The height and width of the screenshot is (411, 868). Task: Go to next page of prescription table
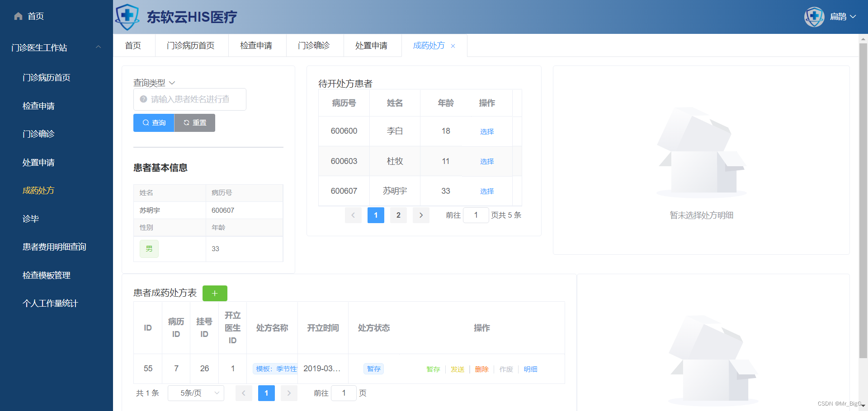[289, 393]
